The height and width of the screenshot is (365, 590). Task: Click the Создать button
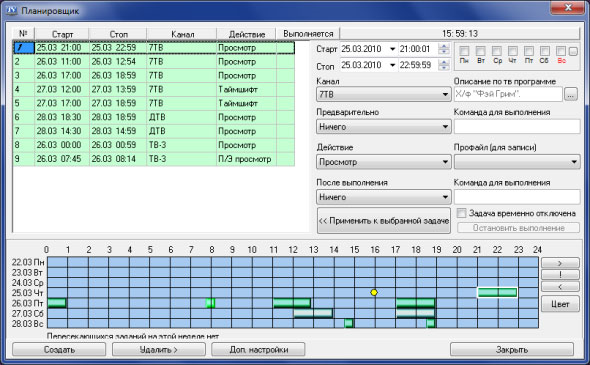(x=59, y=350)
